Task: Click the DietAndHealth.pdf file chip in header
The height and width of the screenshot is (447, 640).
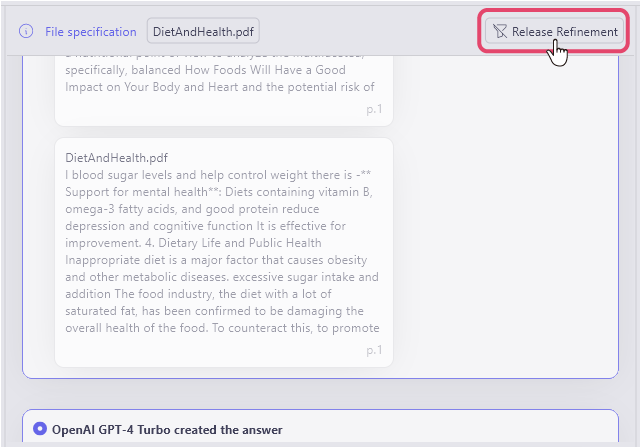Action: 203,31
